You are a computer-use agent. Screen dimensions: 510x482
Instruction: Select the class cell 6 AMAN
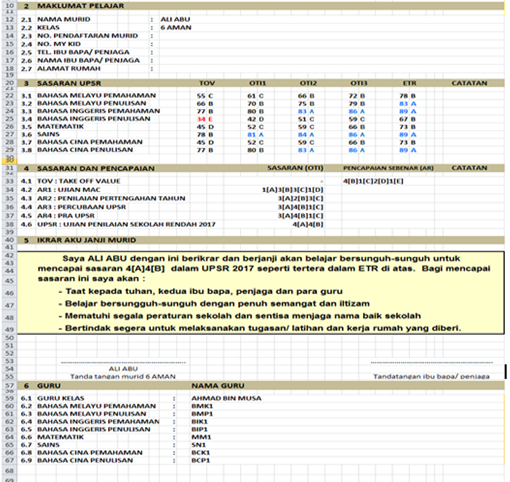176,28
